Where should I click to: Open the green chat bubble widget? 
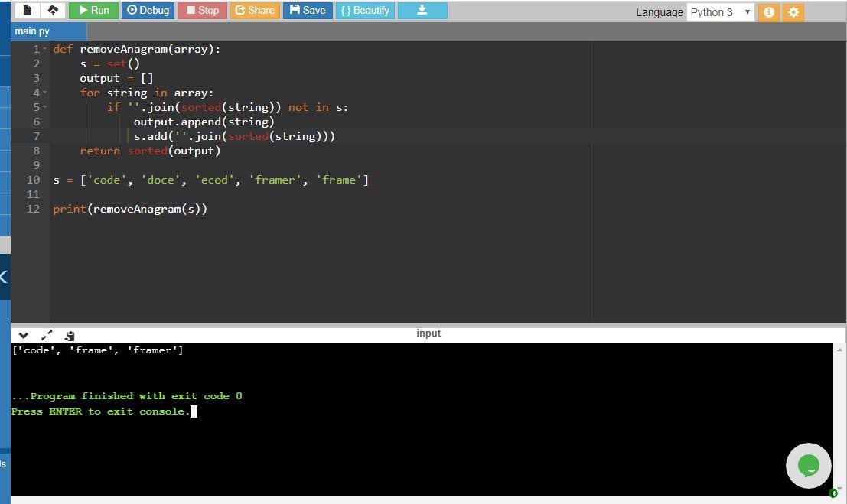point(808,465)
